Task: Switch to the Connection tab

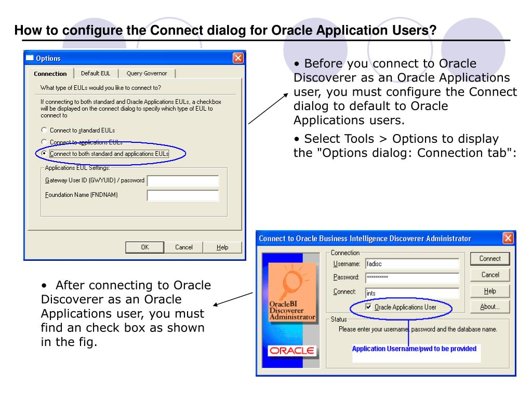Action: [x=50, y=74]
